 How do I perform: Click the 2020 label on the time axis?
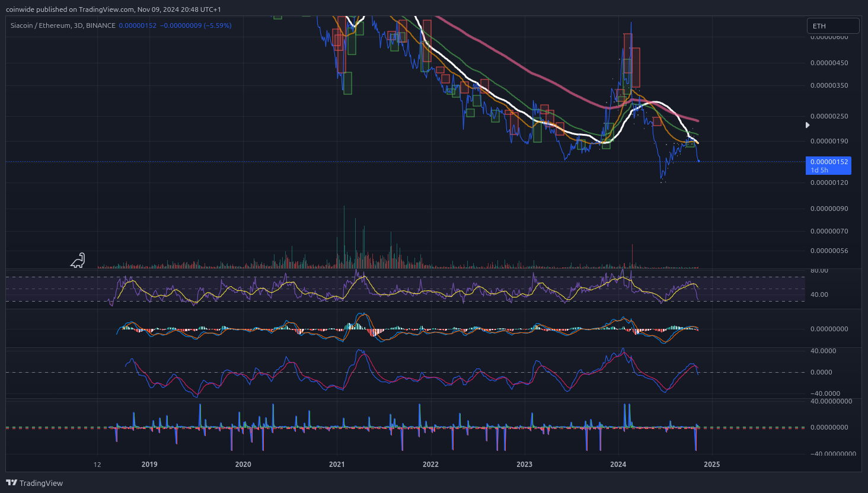(x=243, y=465)
